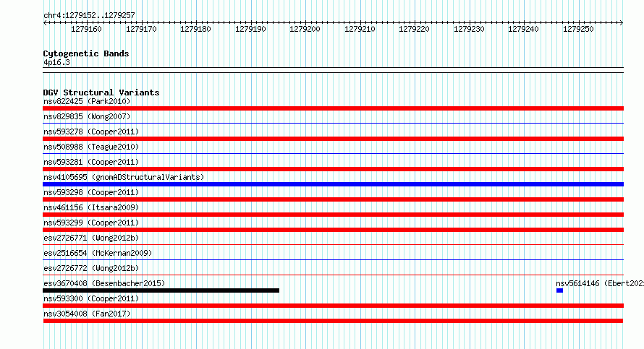Open variant nsv593298 (Cooper2011) label
Viewport: 644px width, 349px height.
click(x=91, y=192)
